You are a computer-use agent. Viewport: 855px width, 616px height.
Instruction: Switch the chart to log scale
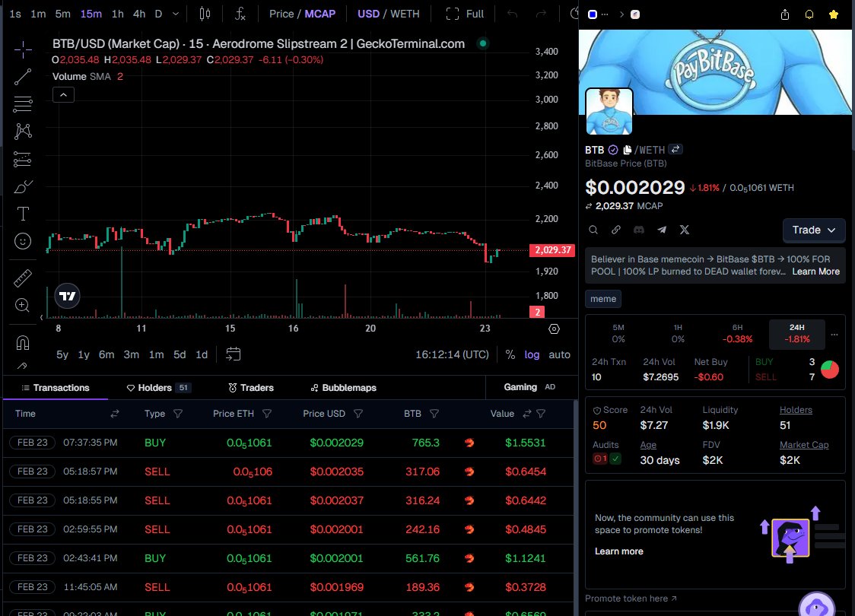point(532,354)
